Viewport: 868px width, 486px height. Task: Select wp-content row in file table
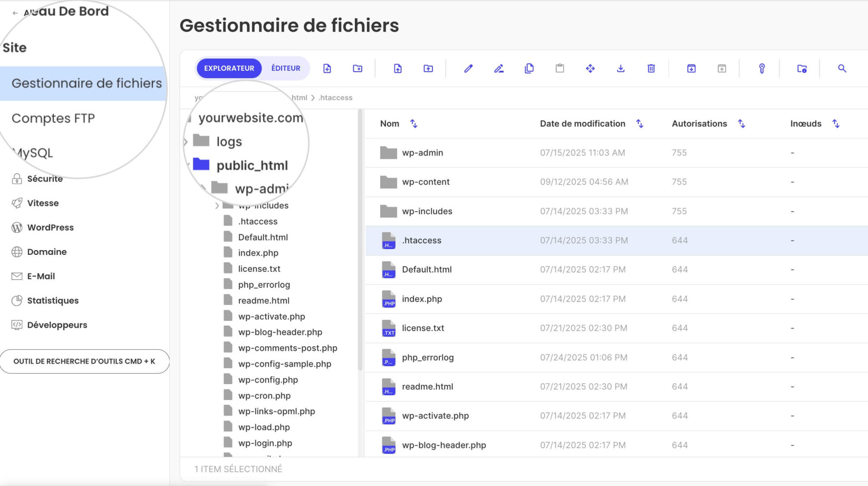[x=616, y=182]
